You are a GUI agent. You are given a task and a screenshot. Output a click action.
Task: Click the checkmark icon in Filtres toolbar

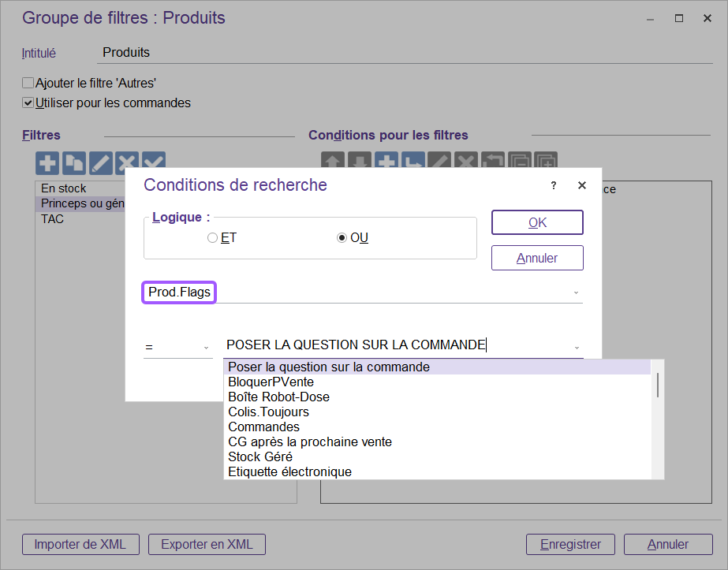pyautogui.click(x=153, y=163)
